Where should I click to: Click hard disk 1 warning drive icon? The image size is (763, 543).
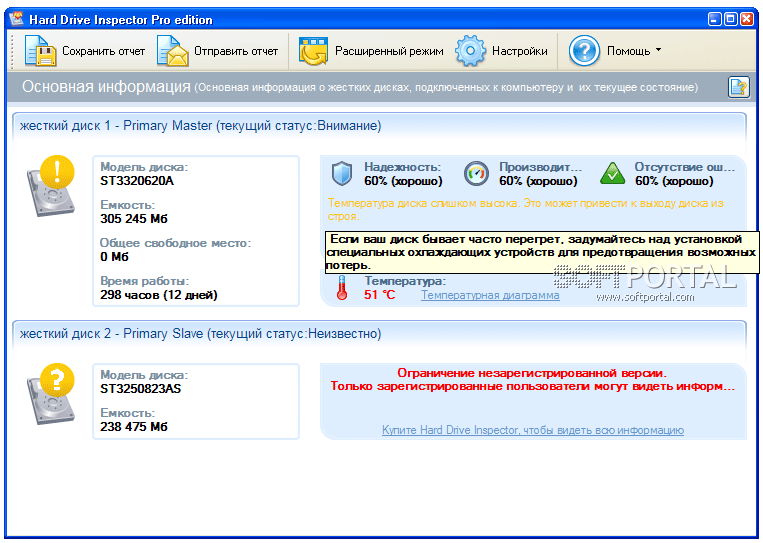(51, 186)
